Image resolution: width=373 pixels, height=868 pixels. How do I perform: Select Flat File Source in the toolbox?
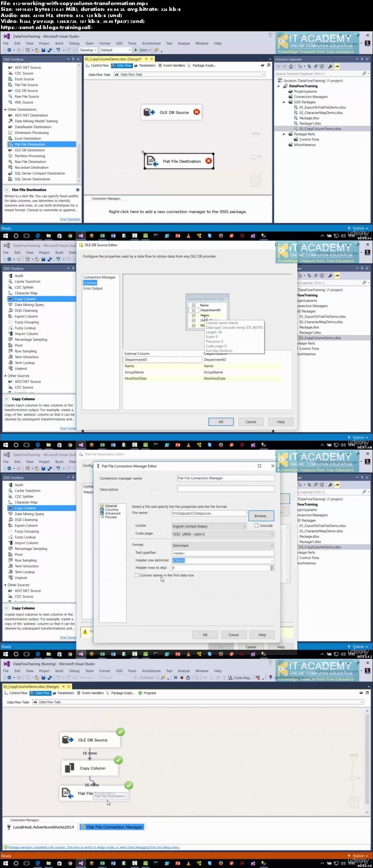(x=26, y=85)
